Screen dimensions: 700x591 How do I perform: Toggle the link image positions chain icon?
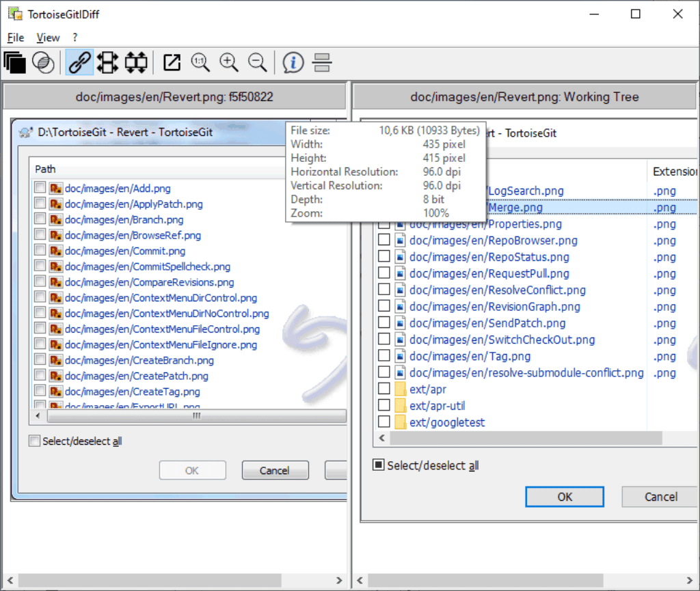click(x=79, y=62)
